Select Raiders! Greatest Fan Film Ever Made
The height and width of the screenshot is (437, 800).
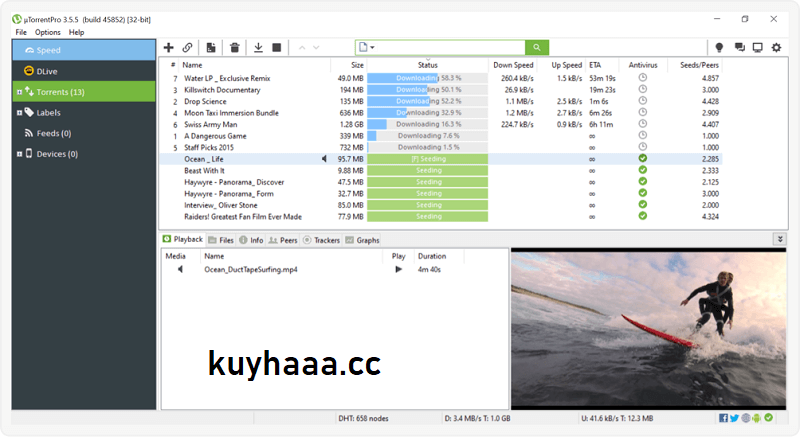click(441, 217)
